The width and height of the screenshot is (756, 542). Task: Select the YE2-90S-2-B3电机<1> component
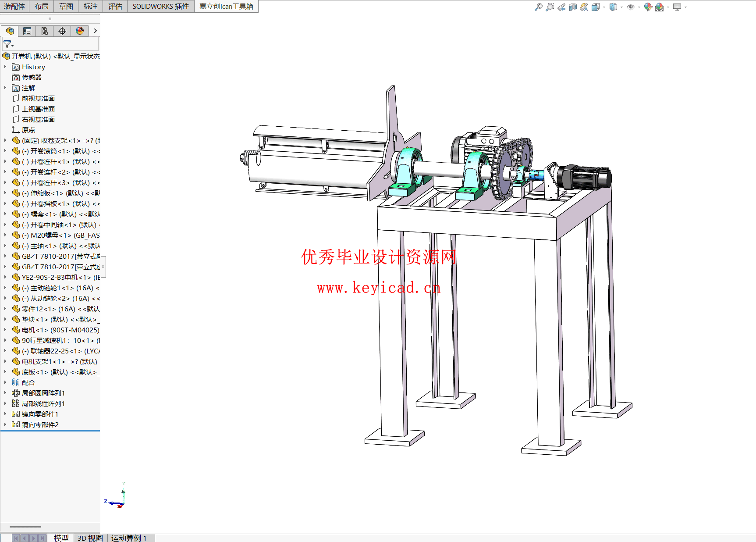tap(56, 277)
